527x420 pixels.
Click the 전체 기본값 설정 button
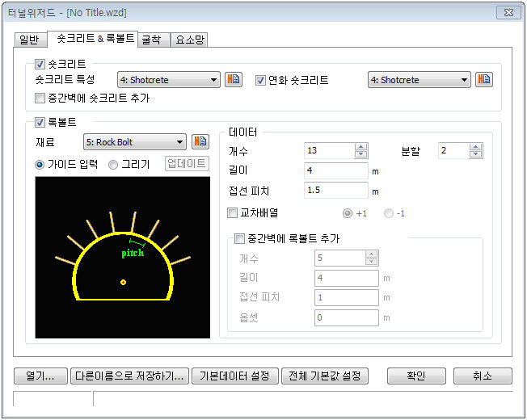coord(325,376)
